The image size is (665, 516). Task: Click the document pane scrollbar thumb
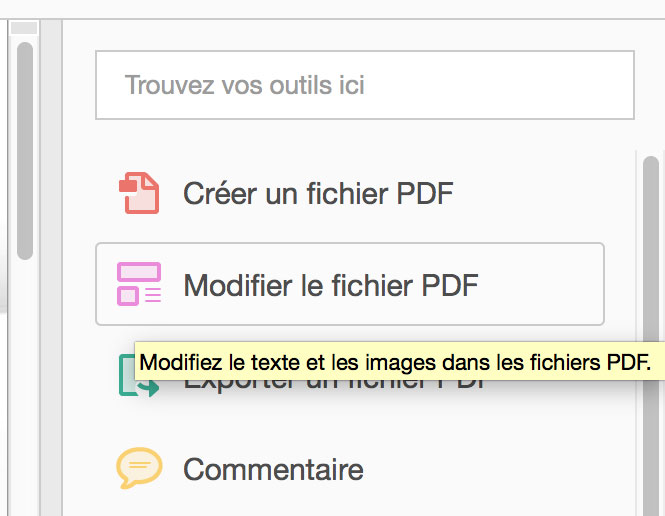(25, 151)
